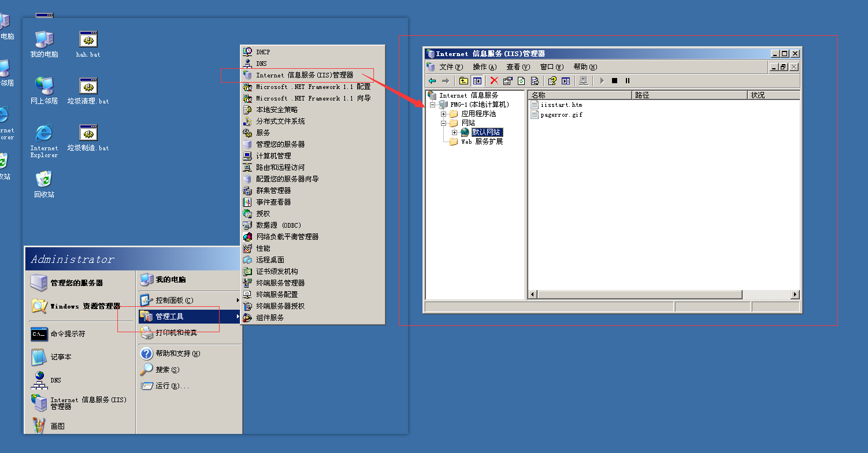Open Windows 资源管理器 from the Start menu

pos(80,306)
